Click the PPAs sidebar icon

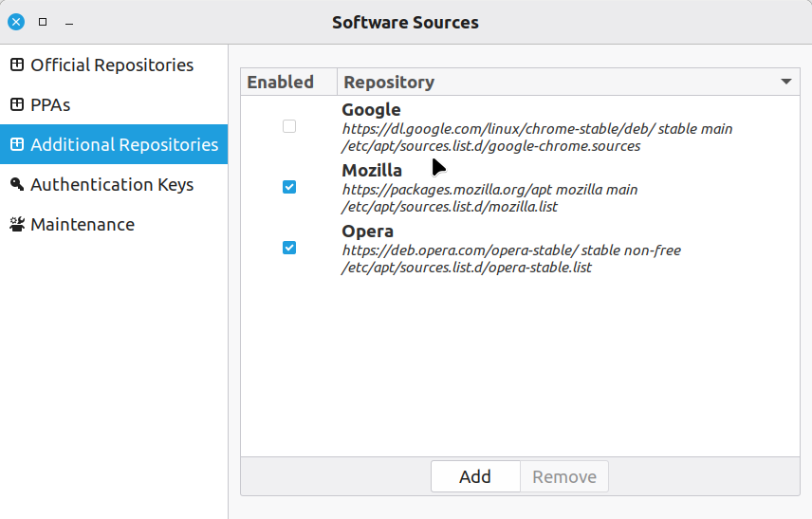pos(17,104)
